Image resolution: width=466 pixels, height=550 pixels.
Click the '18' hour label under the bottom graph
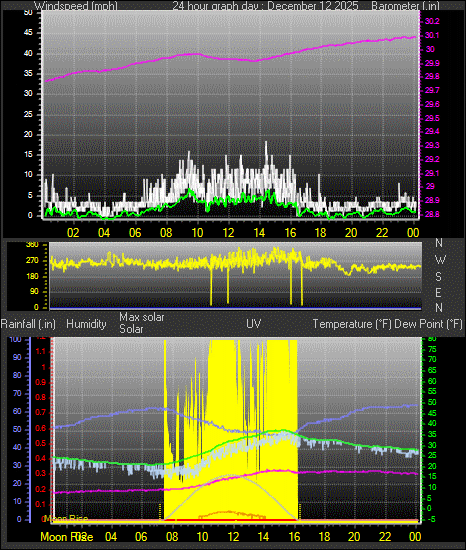click(x=324, y=537)
